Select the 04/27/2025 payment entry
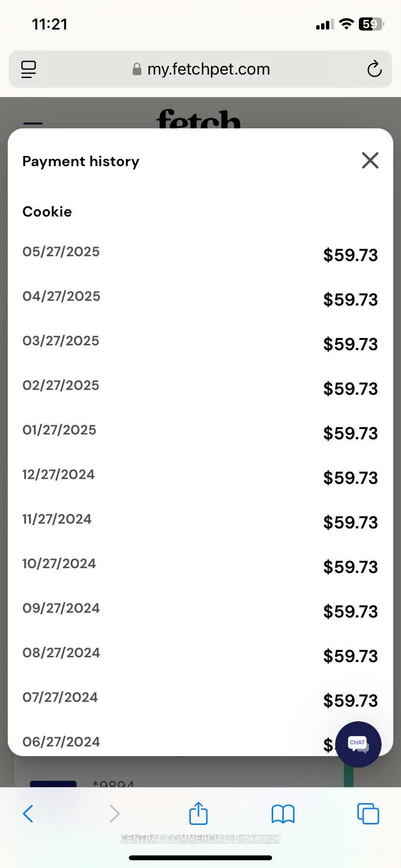Image resolution: width=401 pixels, height=868 pixels. (200, 298)
